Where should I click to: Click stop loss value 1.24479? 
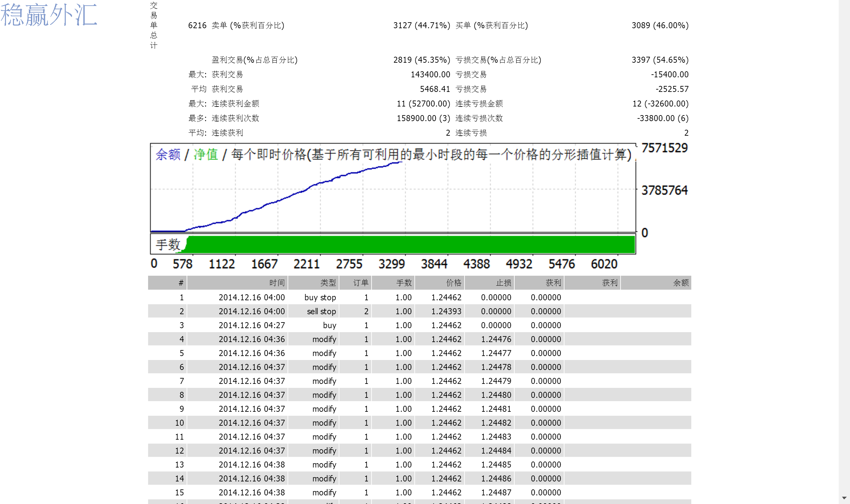[x=496, y=381]
